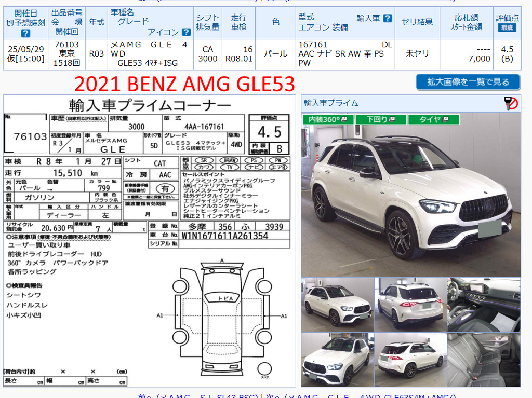
Task: Enlarge the large main photo of the white GLE
Action: [411, 195]
